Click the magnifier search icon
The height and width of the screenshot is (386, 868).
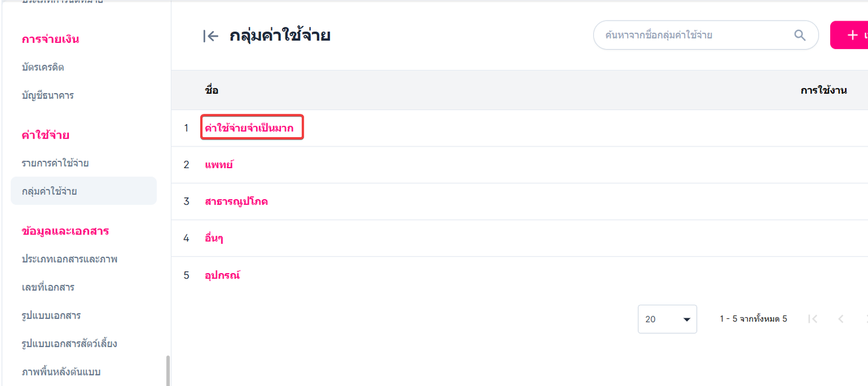(800, 35)
